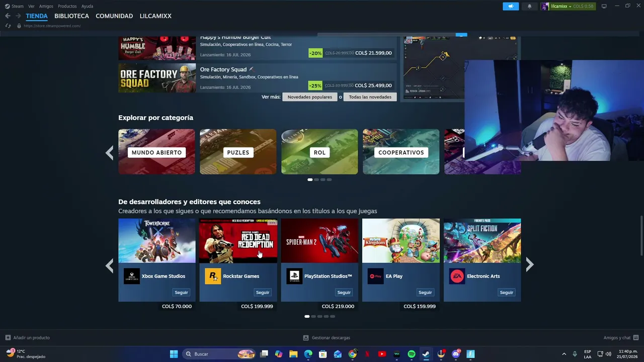The image size is (644, 362).
Task: Open the Red Dead Redemption thumbnail
Action: [238, 241]
